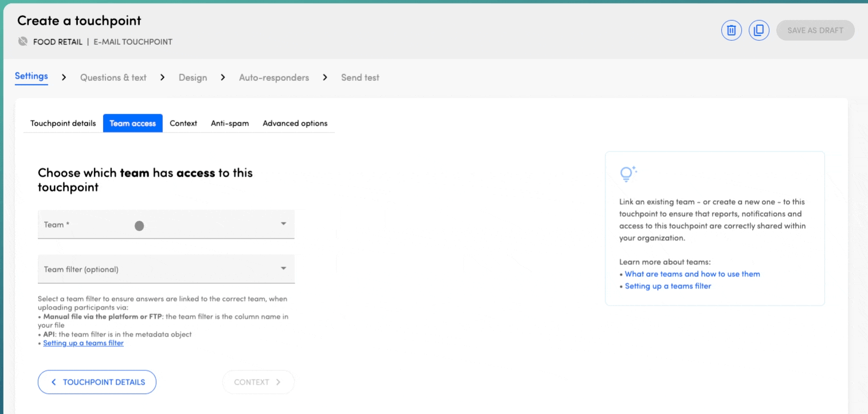Image resolution: width=868 pixels, height=414 pixels.
Task: Open the Context tab
Action: click(183, 123)
